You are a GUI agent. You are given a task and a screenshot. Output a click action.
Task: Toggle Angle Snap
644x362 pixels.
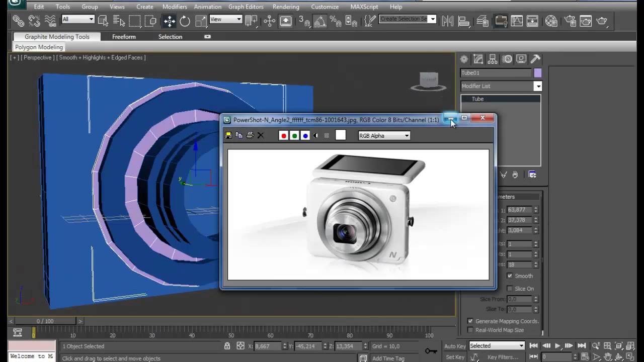coord(320,21)
